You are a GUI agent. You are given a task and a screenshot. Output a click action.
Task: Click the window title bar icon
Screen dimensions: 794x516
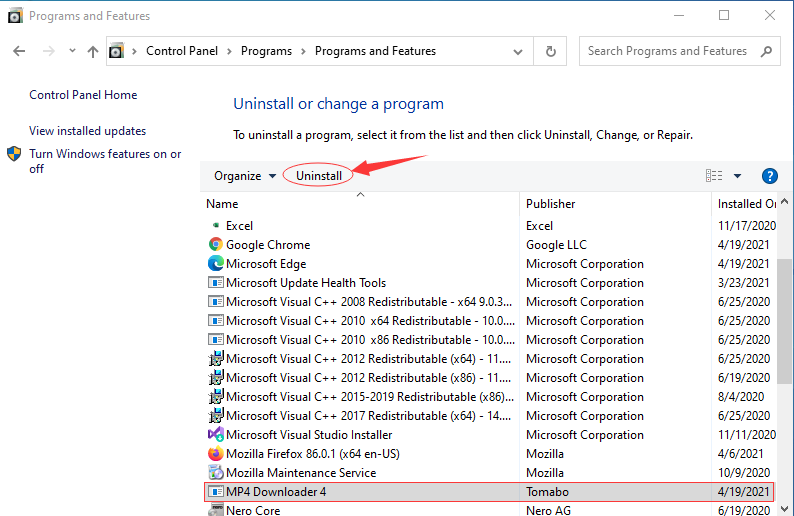15,16
